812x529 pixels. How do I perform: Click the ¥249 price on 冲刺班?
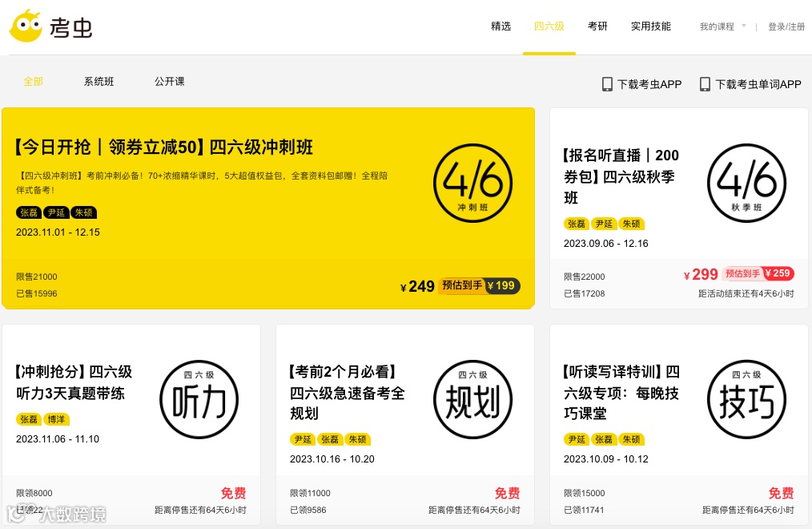pos(417,286)
